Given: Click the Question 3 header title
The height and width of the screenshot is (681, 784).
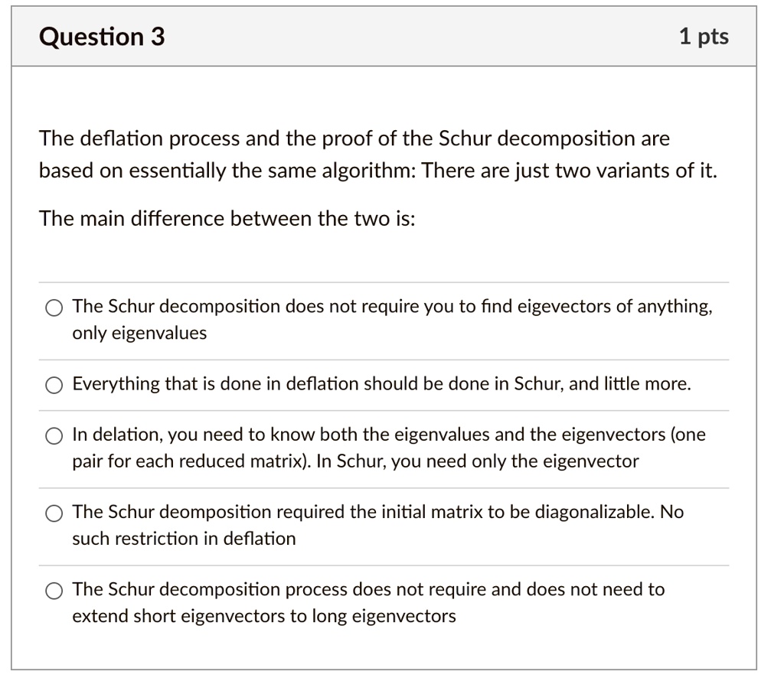Looking at the screenshot, I should (x=100, y=35).
